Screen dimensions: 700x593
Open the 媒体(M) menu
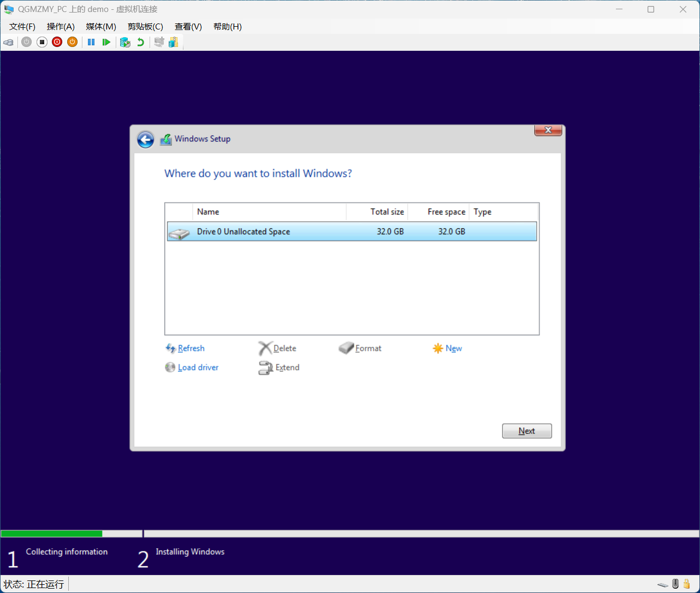click(x=101, y=27)
